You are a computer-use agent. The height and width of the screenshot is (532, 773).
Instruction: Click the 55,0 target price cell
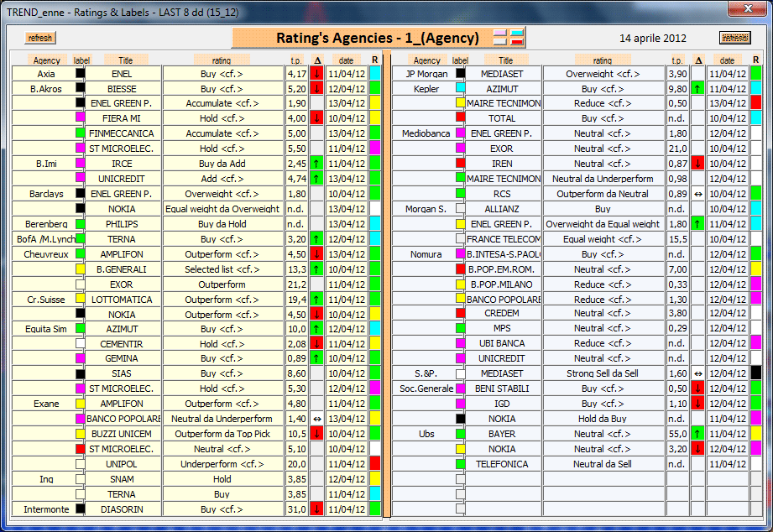[x=678, y=434]
